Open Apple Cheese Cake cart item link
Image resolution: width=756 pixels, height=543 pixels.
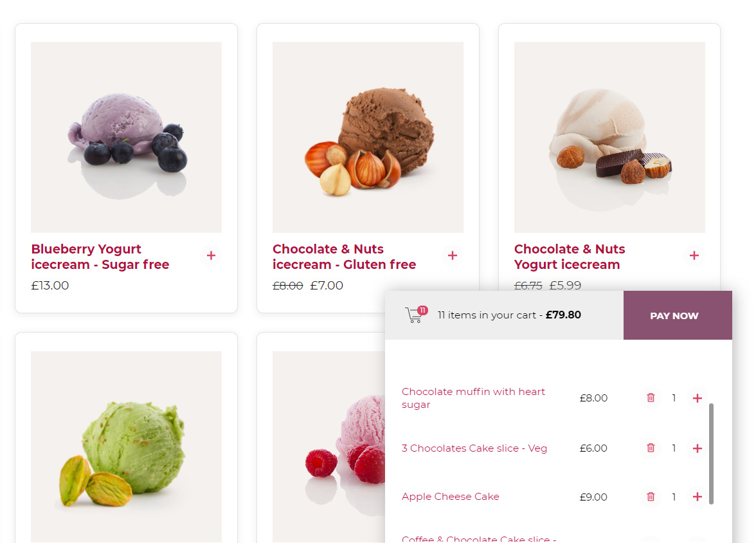click(450, 497)
